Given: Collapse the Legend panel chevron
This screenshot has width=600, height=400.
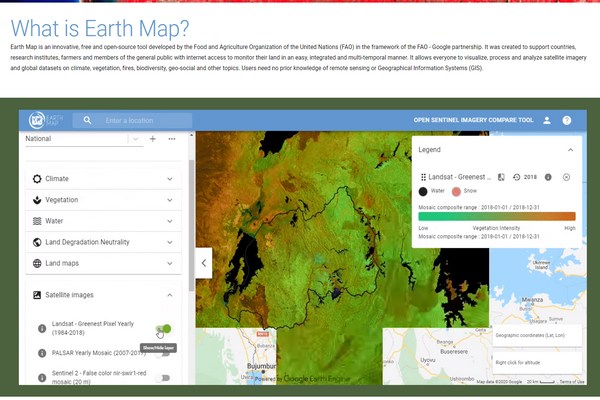Looking at the screenshot, I should (571, 150).
